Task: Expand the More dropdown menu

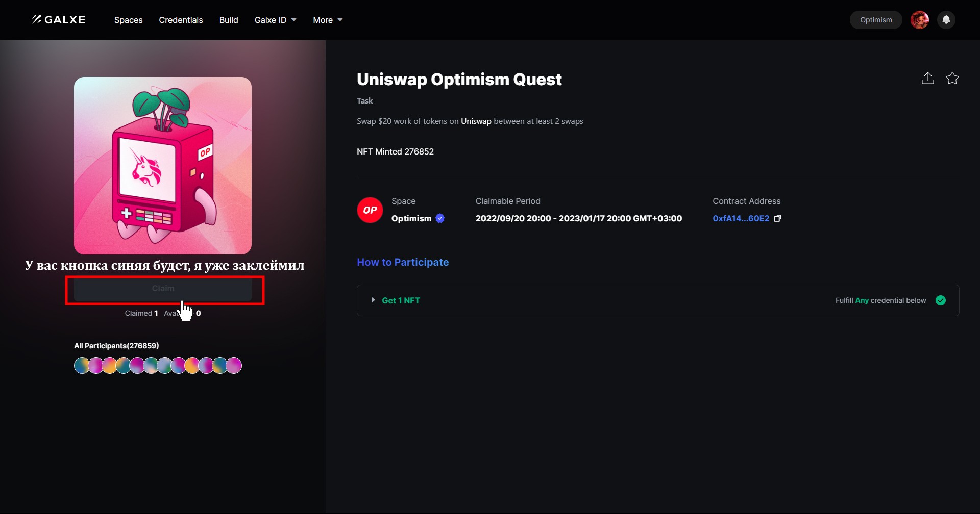Action: (x=328, y=20)
